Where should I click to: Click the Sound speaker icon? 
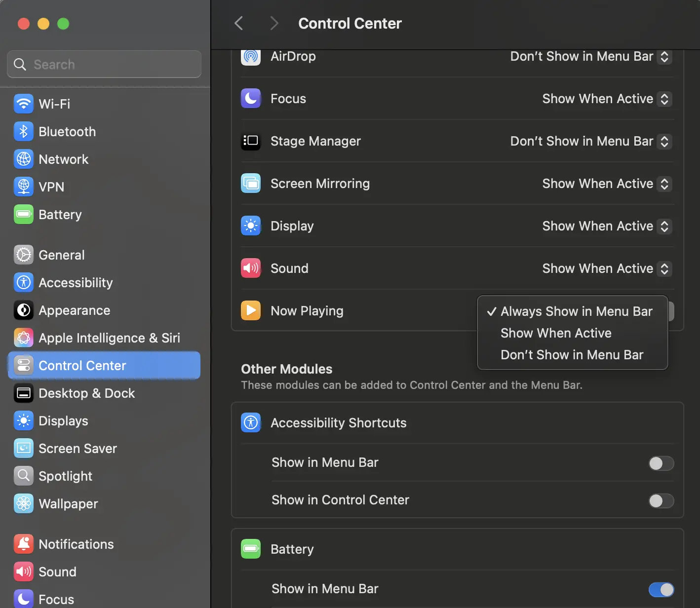[251, 268]
